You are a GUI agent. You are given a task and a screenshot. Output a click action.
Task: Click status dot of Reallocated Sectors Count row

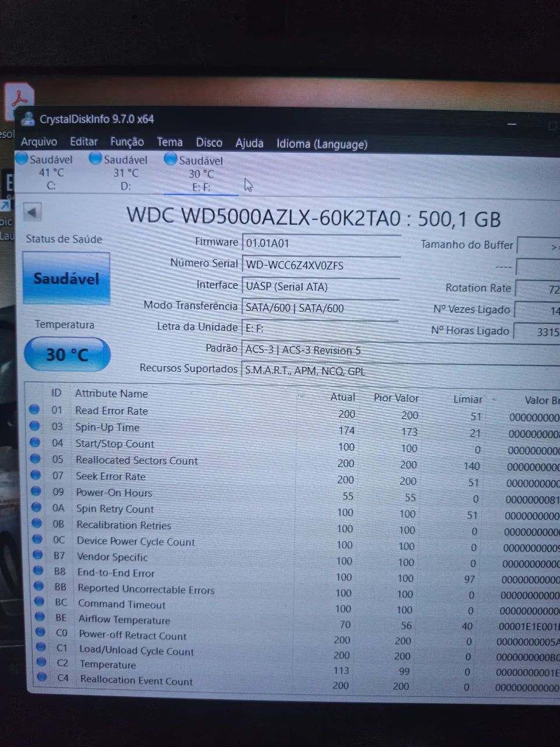click(36, 459)
